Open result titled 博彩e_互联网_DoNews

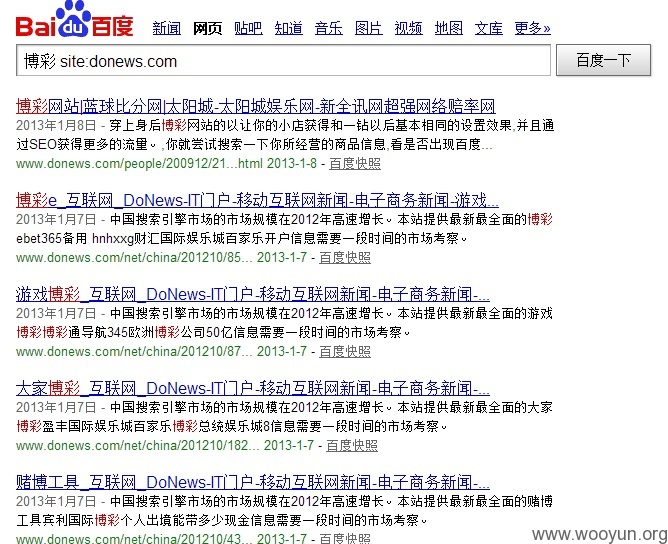pos(257,200)
